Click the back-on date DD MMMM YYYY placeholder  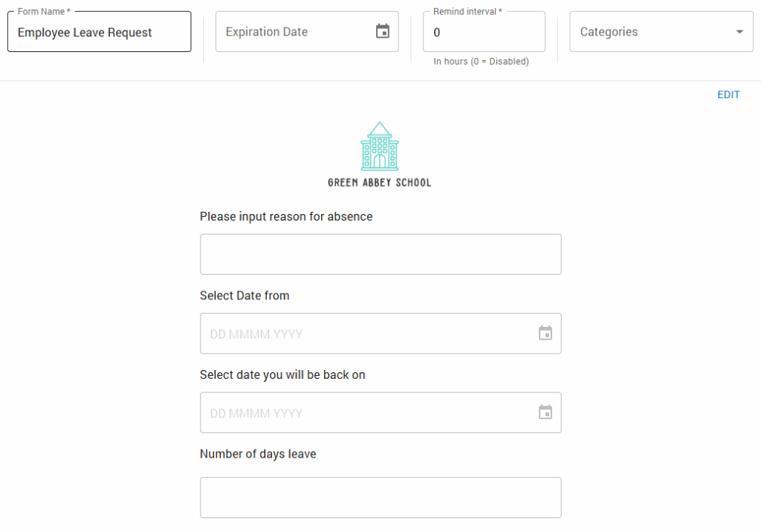tap(256, 413)
